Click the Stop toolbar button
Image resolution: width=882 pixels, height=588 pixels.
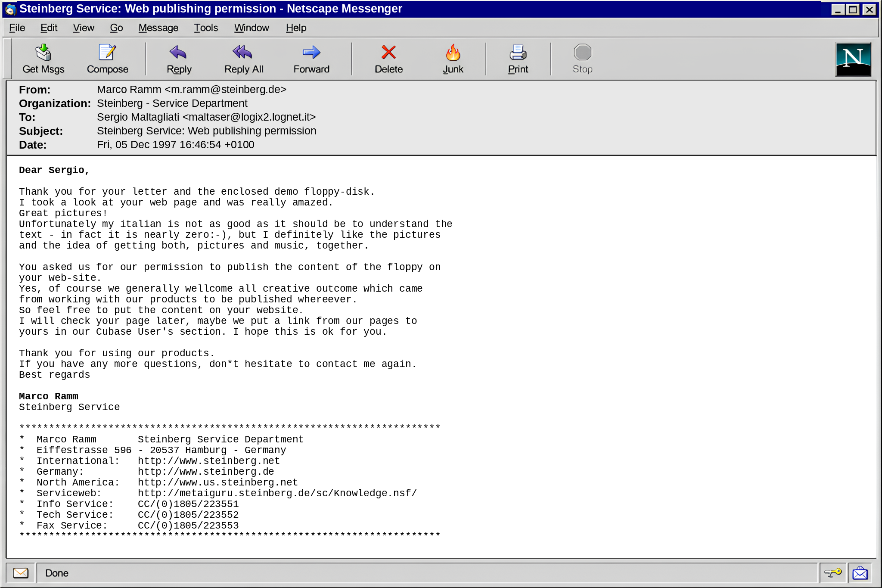point(582,59)
